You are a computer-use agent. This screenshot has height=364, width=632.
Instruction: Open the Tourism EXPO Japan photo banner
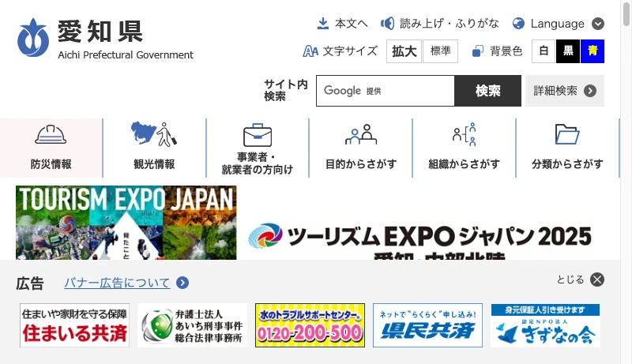[x=126, y=222]
